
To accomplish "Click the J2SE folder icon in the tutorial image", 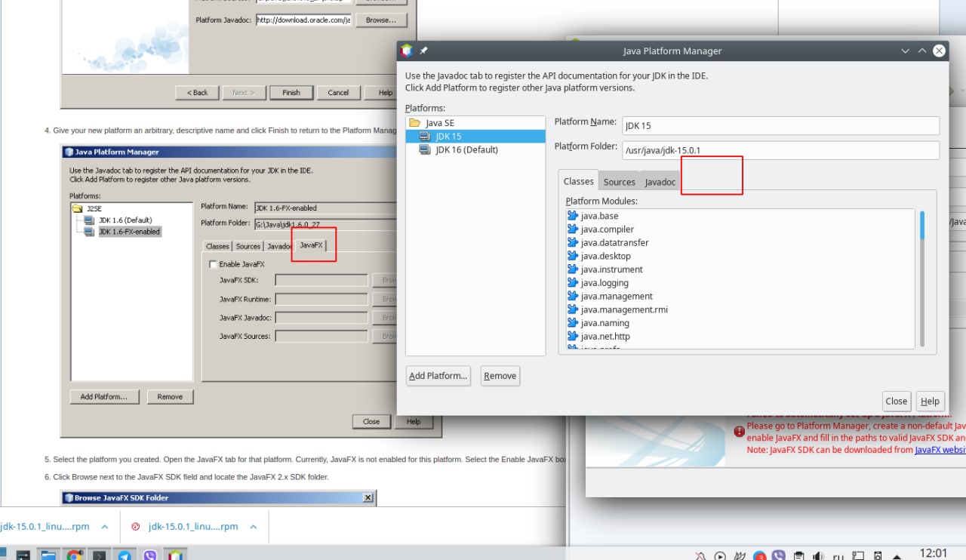I will (x=77, y=208).
